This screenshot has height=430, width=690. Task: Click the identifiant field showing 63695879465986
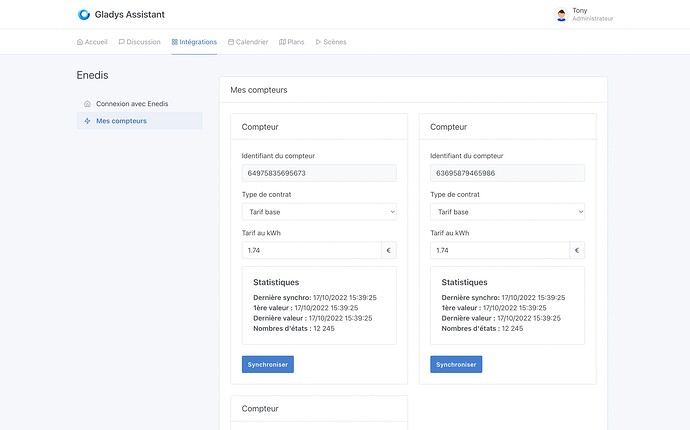pos(507,173)
